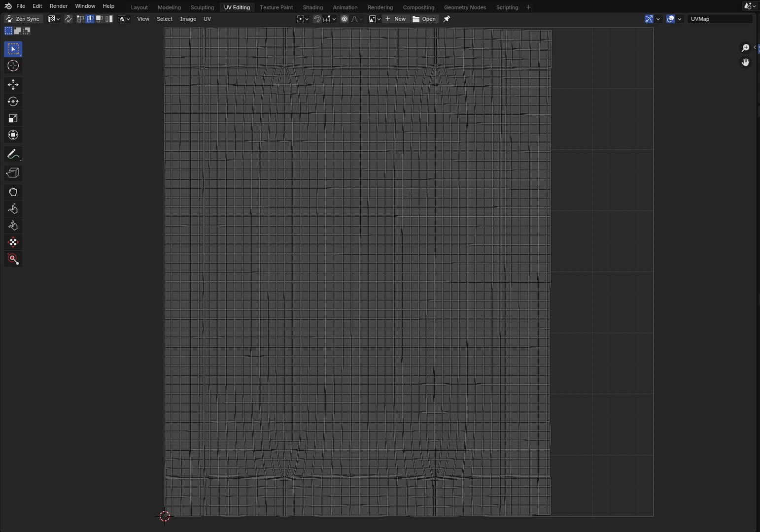760x532 pixels.
Task: Open the pivot point dropdown
Action: [303, 19]
